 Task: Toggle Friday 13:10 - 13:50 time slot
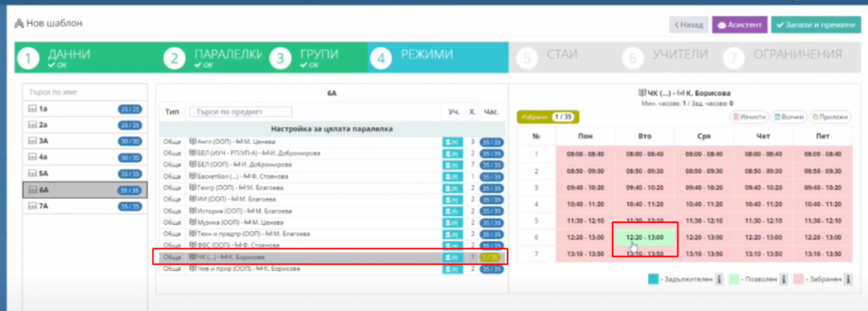click(x=822, y=253)
